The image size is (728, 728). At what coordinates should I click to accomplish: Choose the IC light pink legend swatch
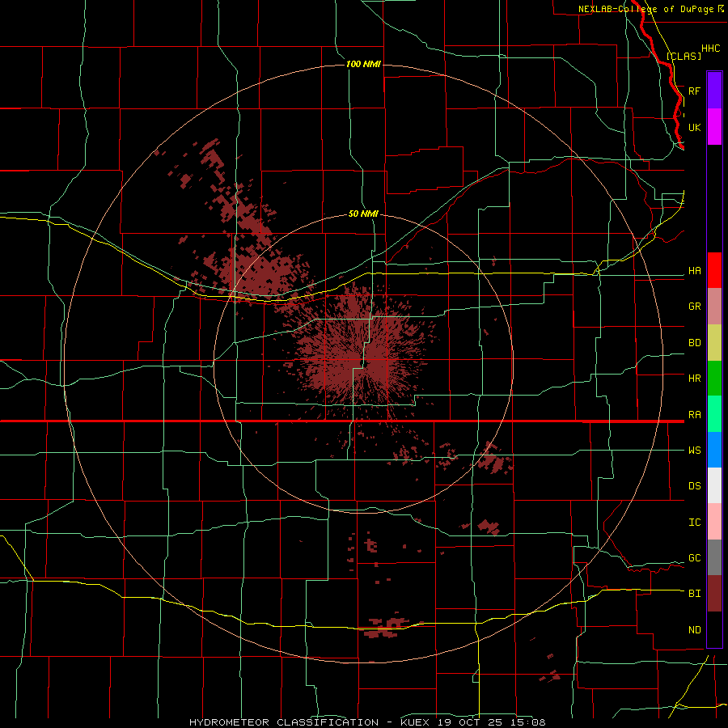[714, 522]
